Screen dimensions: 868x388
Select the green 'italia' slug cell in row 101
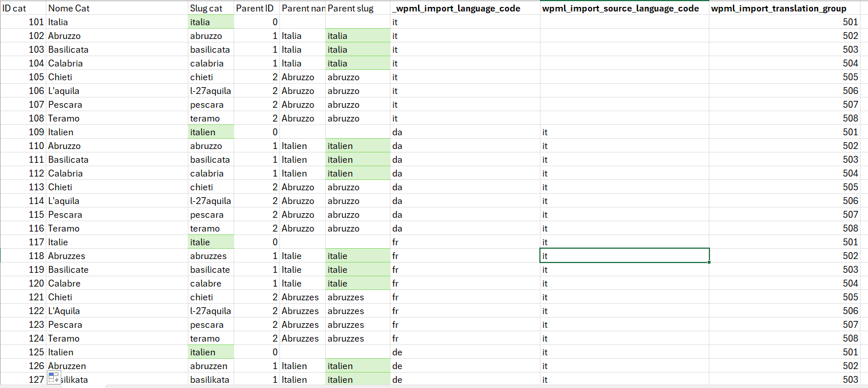211,22
